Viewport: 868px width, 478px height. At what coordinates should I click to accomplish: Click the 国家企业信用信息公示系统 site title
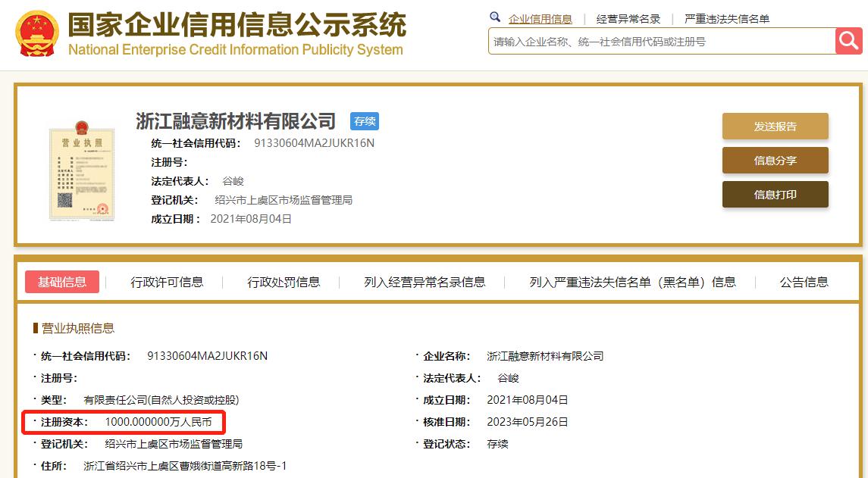point(237,27)
